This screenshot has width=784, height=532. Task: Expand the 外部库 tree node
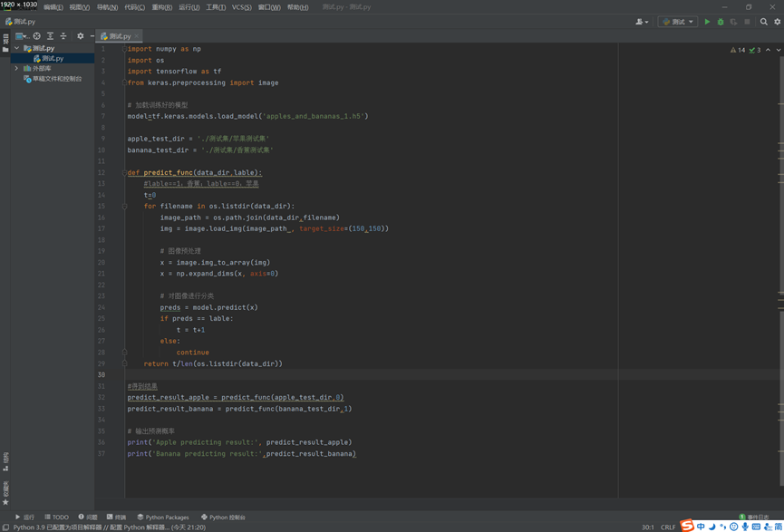tap(16, 69)
